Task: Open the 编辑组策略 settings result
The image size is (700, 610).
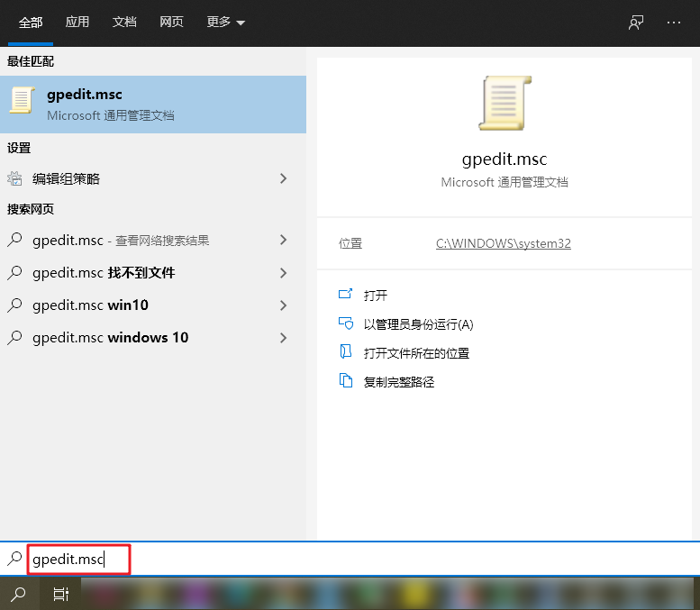Action: coord(153,178)
